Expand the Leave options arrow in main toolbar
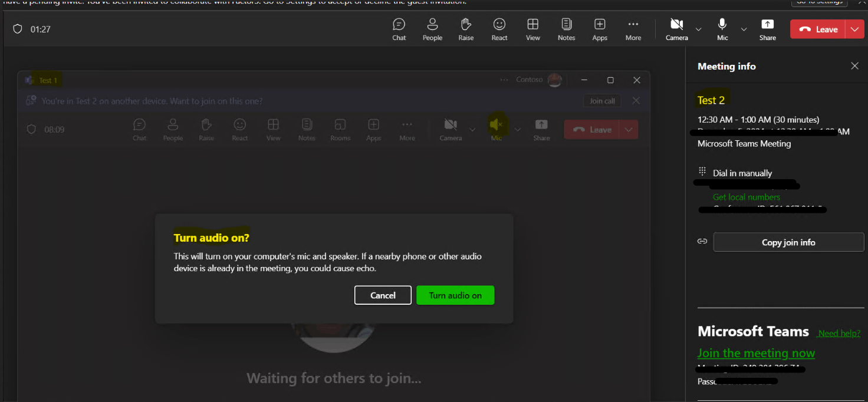Image resolution: width=868 pixels, height=402 pixels. tap(854, 29)
